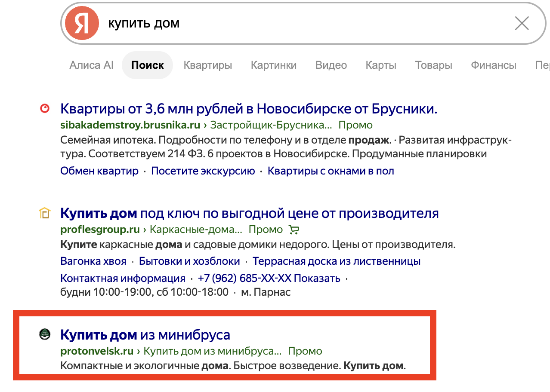
Task: Open sibakademstroy.brusnika.ru domain link
Action: [130, 125]
